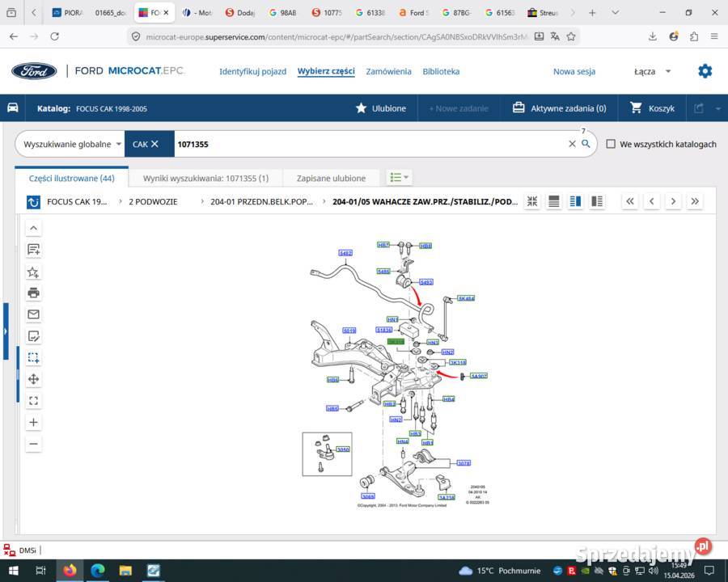
Task: Activate the selection-area zoom tool
Action: coord(33,357)
